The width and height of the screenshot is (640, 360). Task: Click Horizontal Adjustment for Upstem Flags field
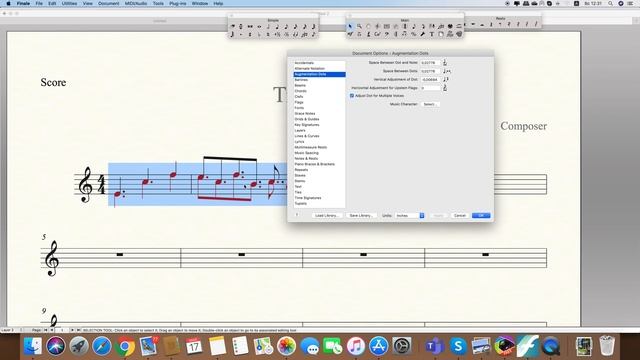click(431, 88)
